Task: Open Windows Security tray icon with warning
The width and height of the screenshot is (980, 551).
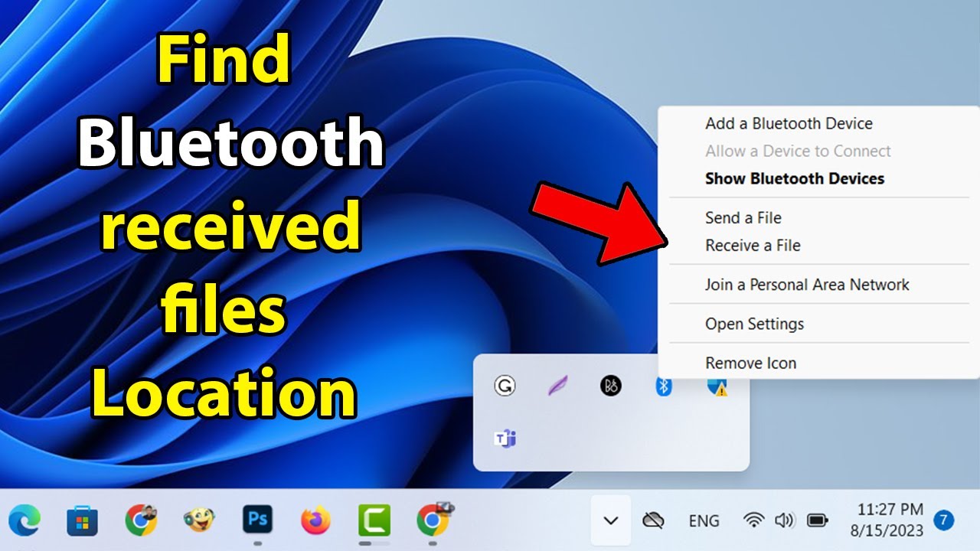Action: 717,387
